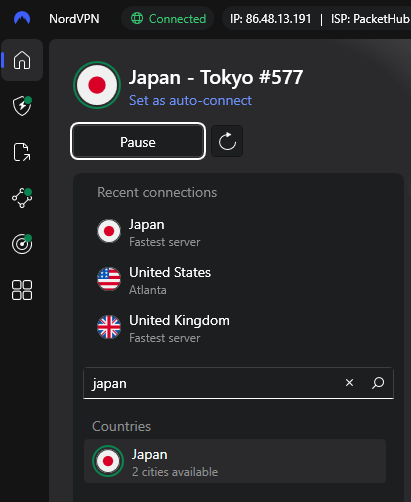Open the Dark Web Monitor radar icon
The width and height of the screenshot is (411, 502).
pyautogui.click(x=22, y=244)
